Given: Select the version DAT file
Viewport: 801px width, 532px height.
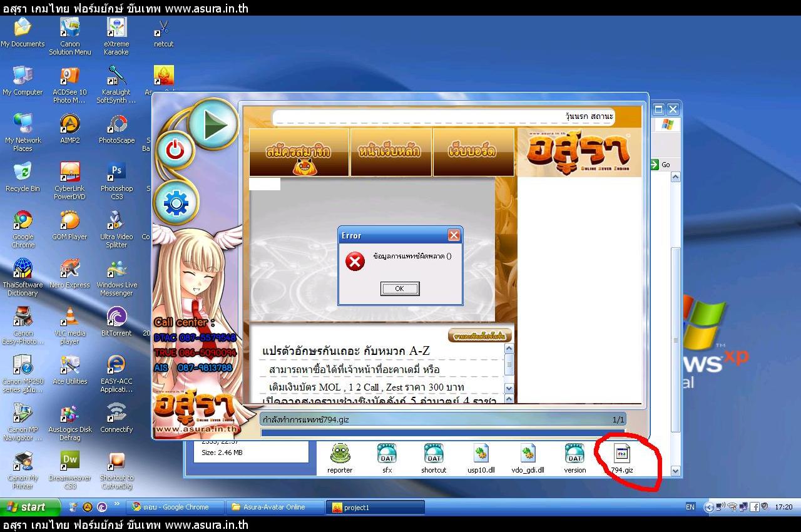Looking at the screenshot, I should [x=574, y=457].
